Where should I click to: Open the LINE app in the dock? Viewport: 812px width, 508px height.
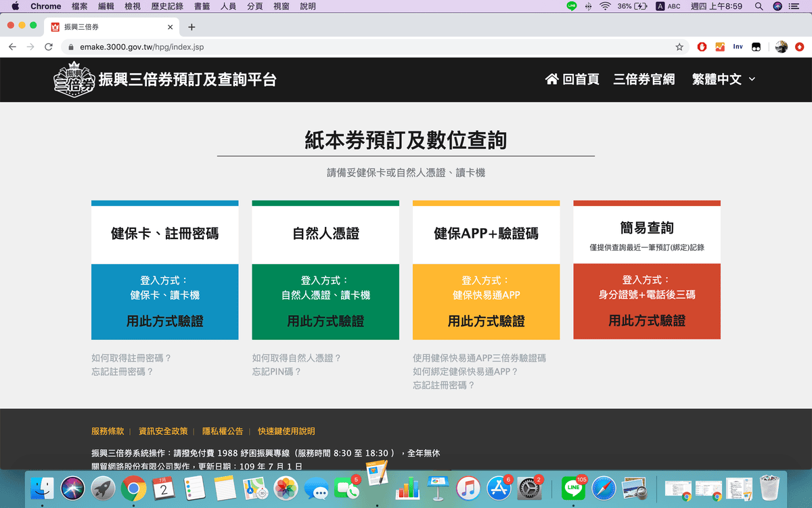coord(573,488)
